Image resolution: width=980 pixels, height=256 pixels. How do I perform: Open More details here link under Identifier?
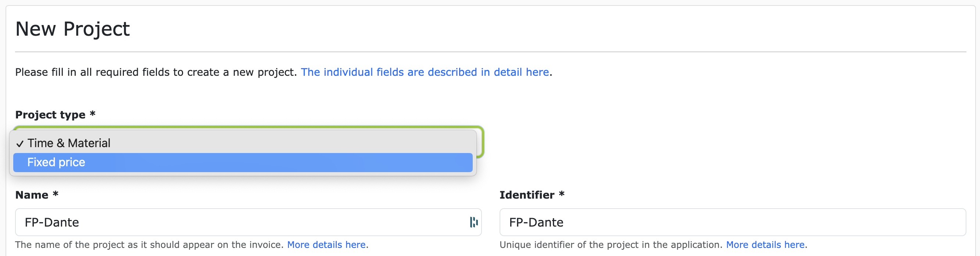[x=765, y=245]
